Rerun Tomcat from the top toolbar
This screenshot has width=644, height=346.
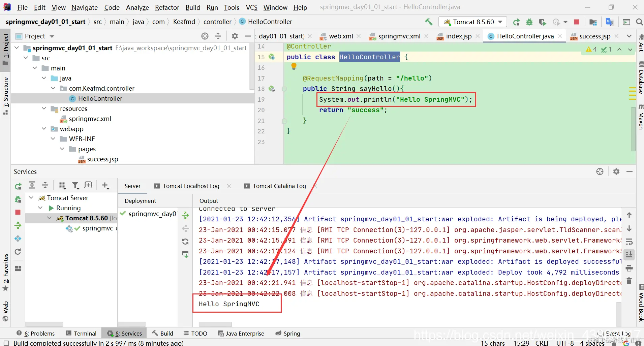click(x=516, y=22)
